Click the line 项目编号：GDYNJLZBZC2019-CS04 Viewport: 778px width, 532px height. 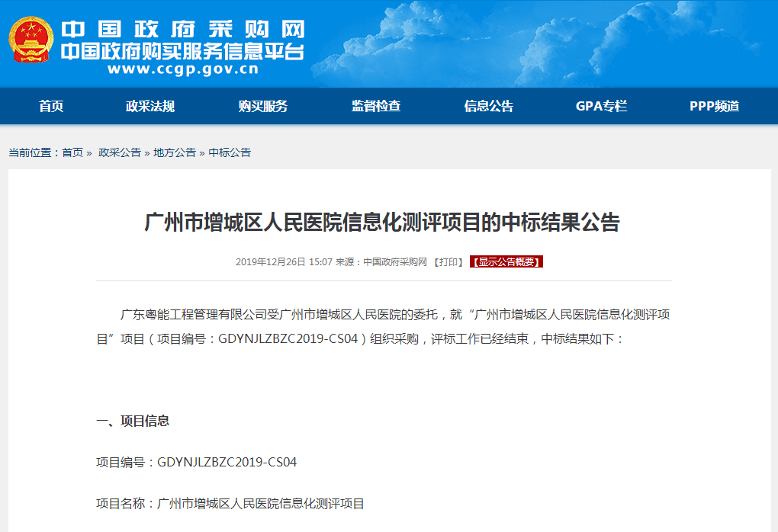197,462
